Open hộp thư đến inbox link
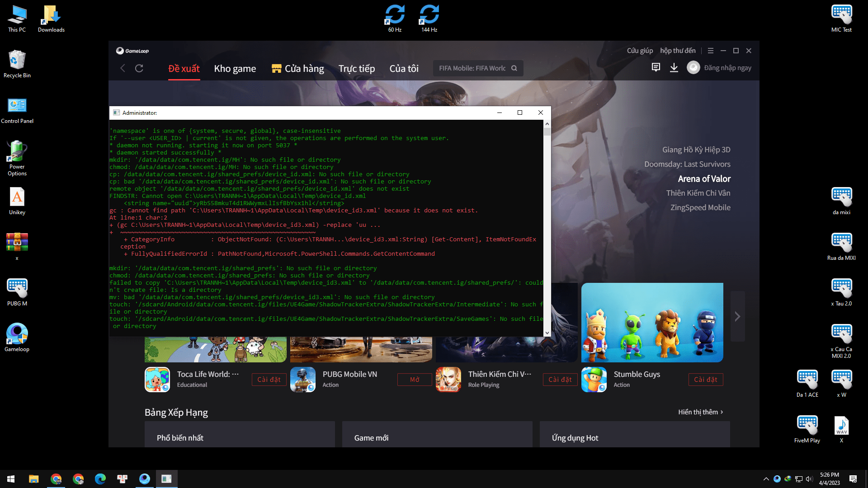Viewport: 868px width, 488px height. coord(678,51)
